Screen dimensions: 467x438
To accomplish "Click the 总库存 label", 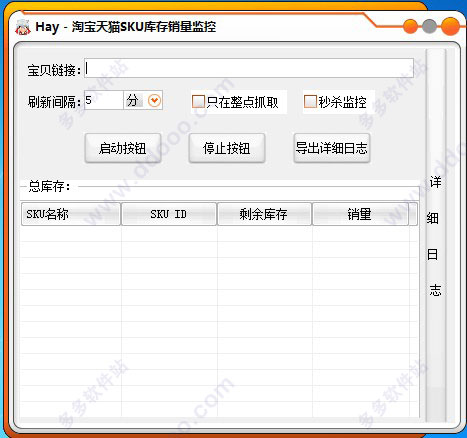I will [x=49, y=186].
